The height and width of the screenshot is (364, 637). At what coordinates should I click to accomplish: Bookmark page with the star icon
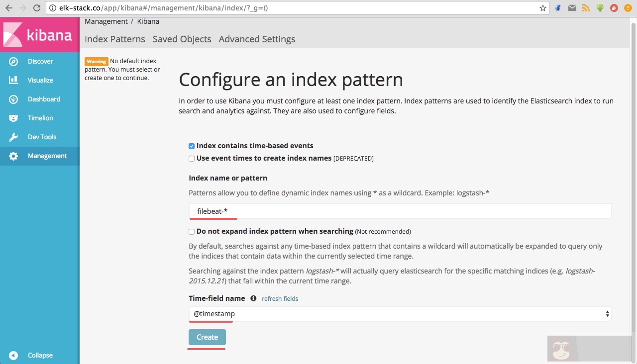tap(542, 8)
